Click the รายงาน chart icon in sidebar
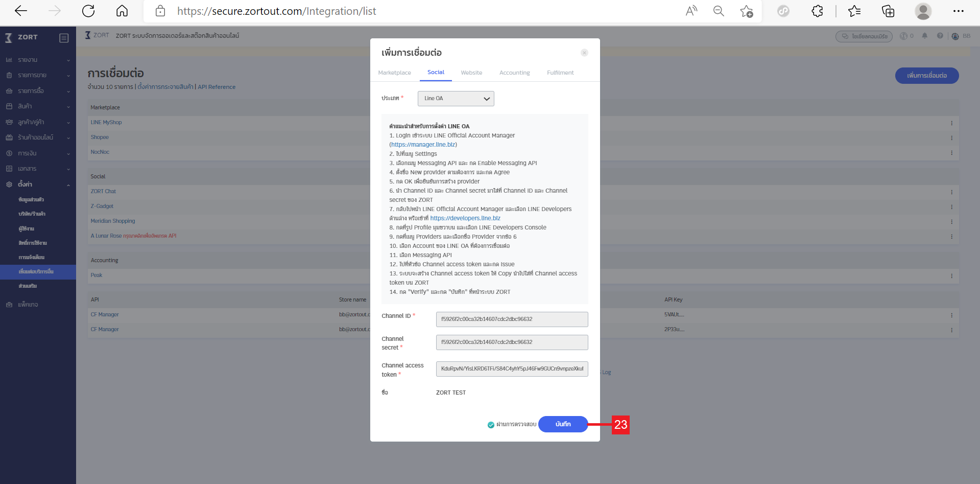Screen dimensions: 980x484 tap(9, 60)
